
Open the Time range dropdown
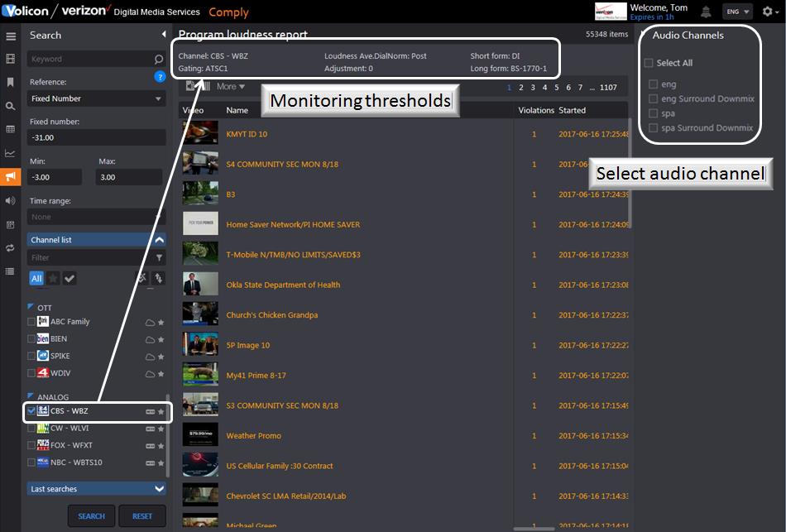[x=96, y=217]
